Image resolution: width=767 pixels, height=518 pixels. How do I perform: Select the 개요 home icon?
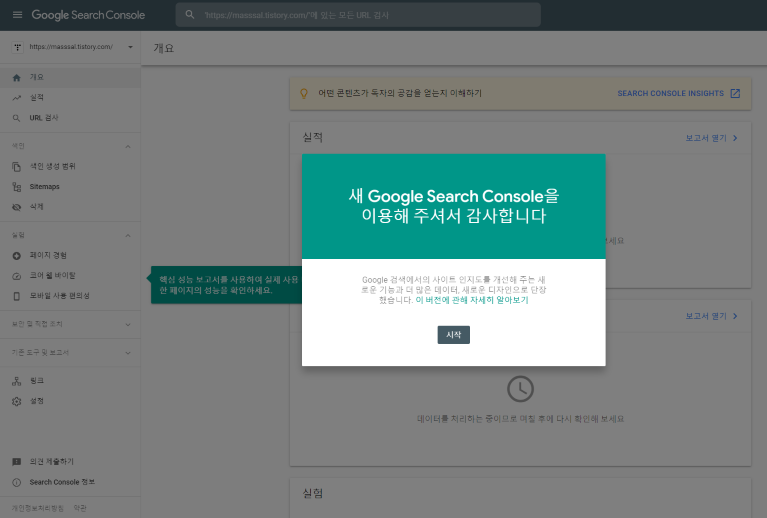coord(17,77)
